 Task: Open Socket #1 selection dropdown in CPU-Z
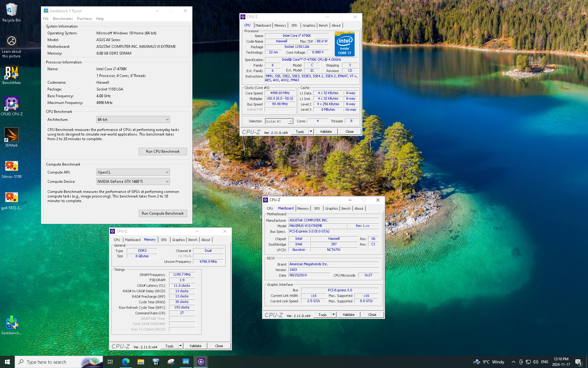coord(279,121)
